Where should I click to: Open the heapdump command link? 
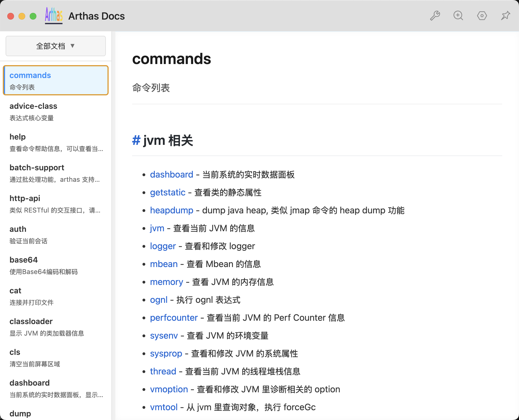click(171, 210)
